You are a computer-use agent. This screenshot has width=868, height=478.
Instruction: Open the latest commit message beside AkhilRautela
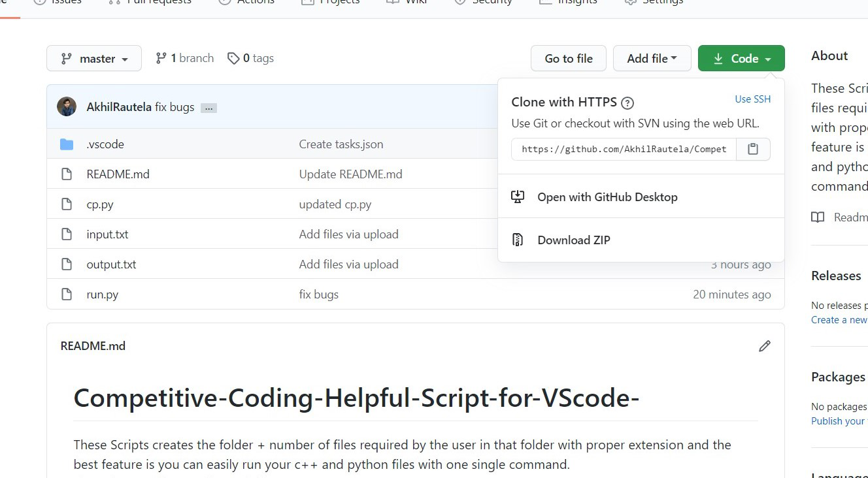point(175,107)
